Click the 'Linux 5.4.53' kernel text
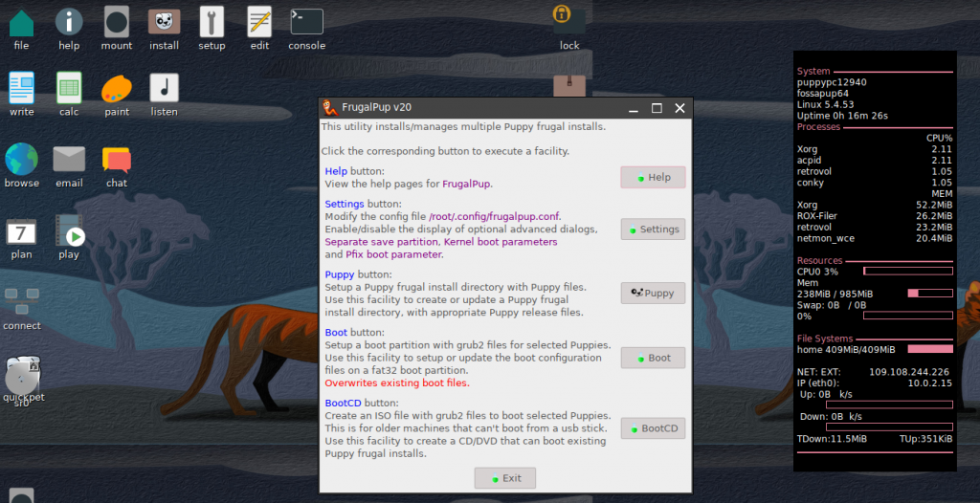This screenshot has height=503, width=980. click(x=826, y=105)
